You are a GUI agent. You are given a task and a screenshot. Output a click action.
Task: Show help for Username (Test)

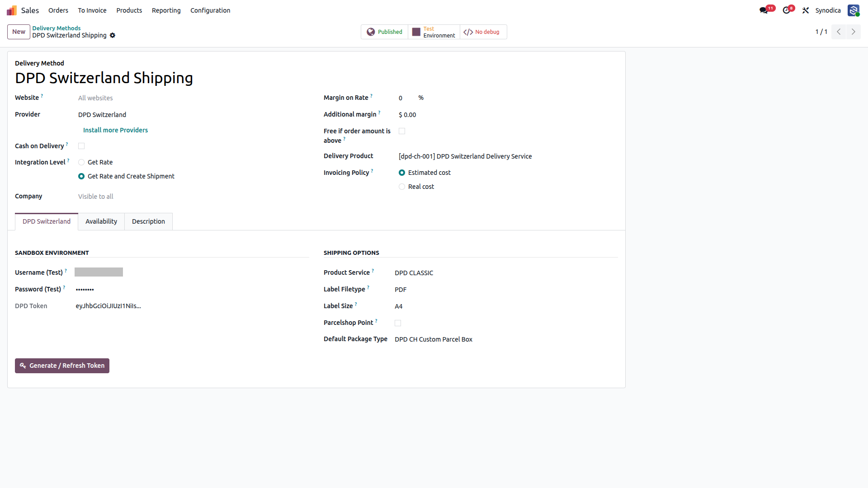[66, 271]
